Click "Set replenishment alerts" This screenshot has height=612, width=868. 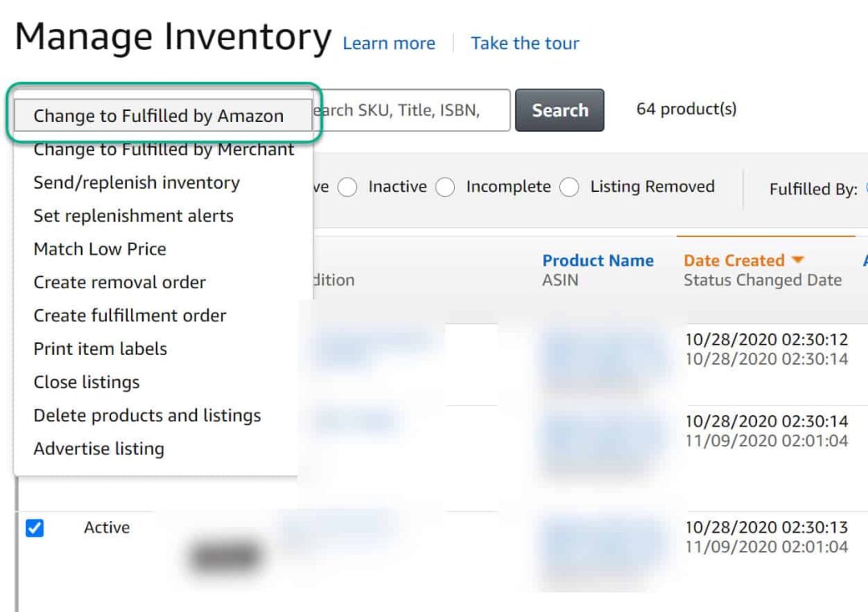pyautogui.click(x=133, y=215)
